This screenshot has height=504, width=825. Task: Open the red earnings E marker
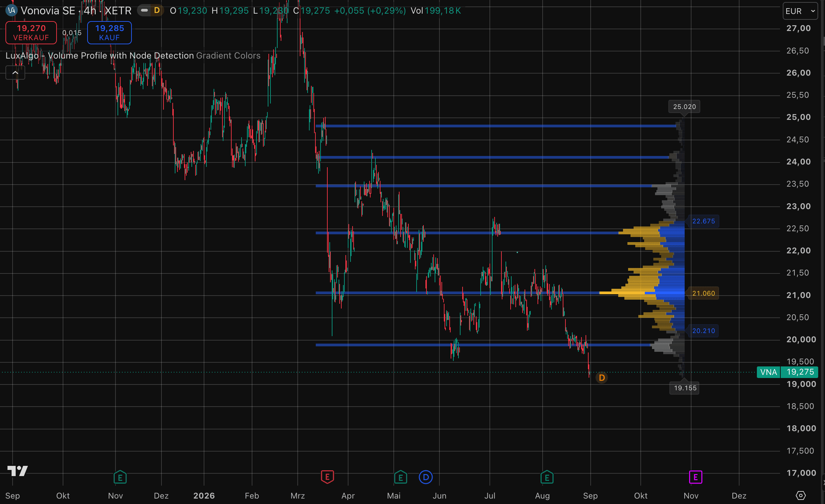[x=327, y=477]
